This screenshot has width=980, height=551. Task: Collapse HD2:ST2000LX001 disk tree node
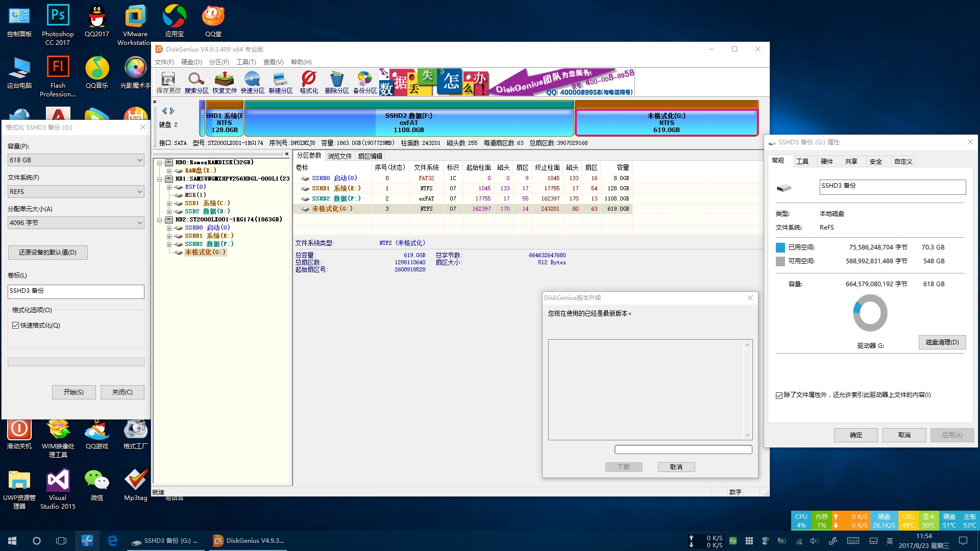[x=160, y=220]
